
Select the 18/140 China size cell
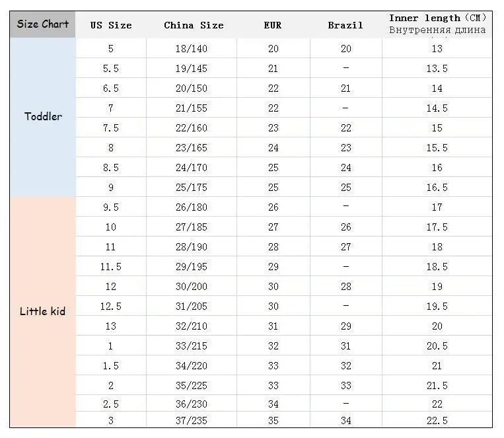192,49
